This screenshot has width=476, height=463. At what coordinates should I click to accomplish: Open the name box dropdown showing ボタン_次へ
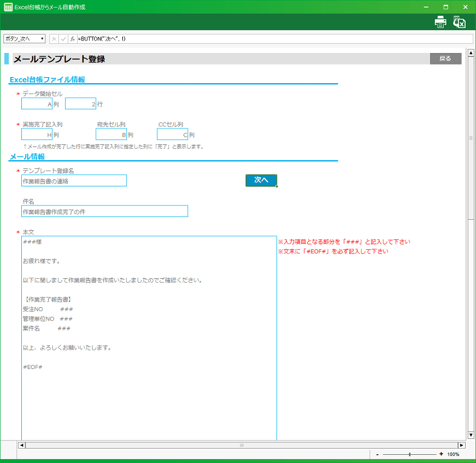[x=42, y=39]
